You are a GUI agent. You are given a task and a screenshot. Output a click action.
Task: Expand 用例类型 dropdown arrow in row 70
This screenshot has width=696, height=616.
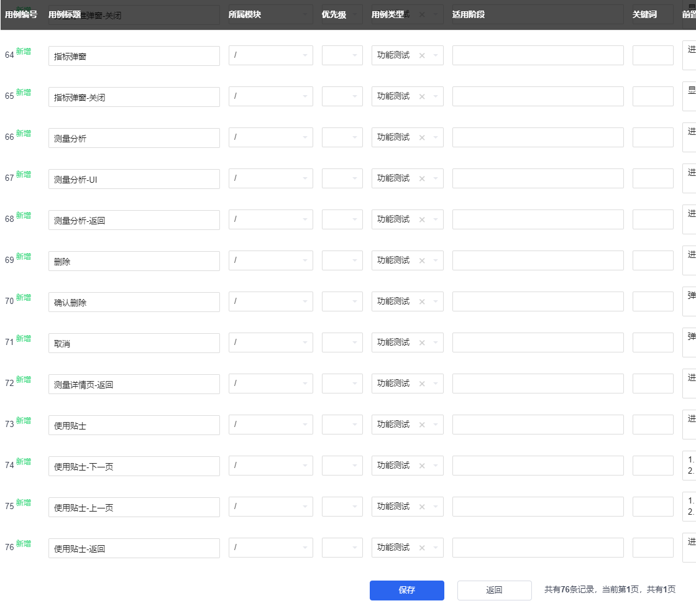click(436, 301)
